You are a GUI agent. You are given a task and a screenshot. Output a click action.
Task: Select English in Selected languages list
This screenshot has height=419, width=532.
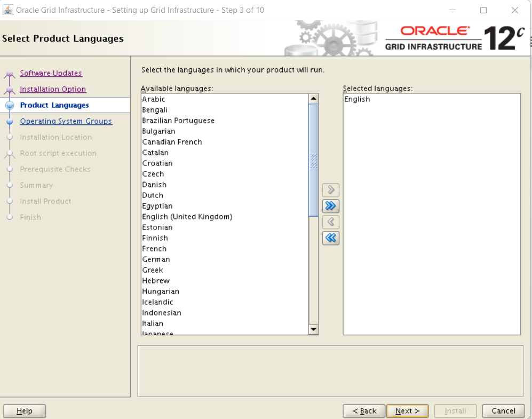432,99
